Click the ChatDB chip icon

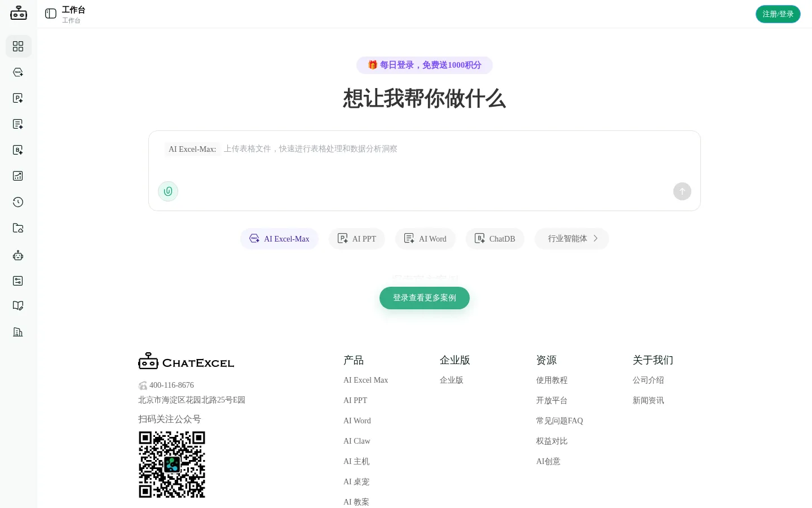pos(479,238)
